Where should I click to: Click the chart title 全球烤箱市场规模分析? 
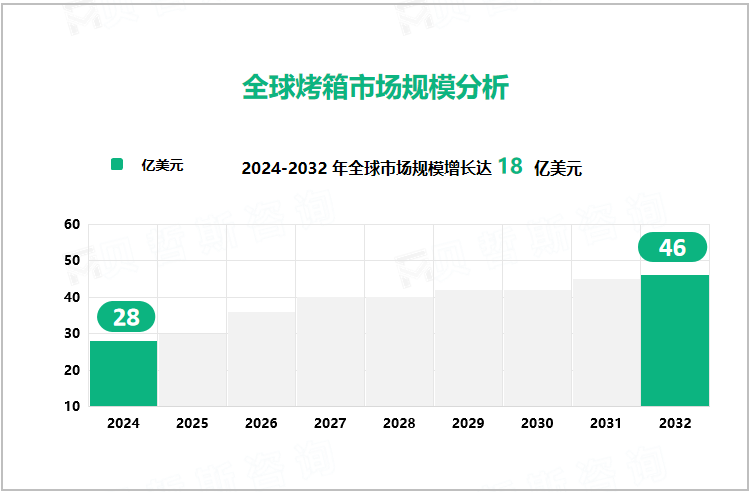[375, 87]
